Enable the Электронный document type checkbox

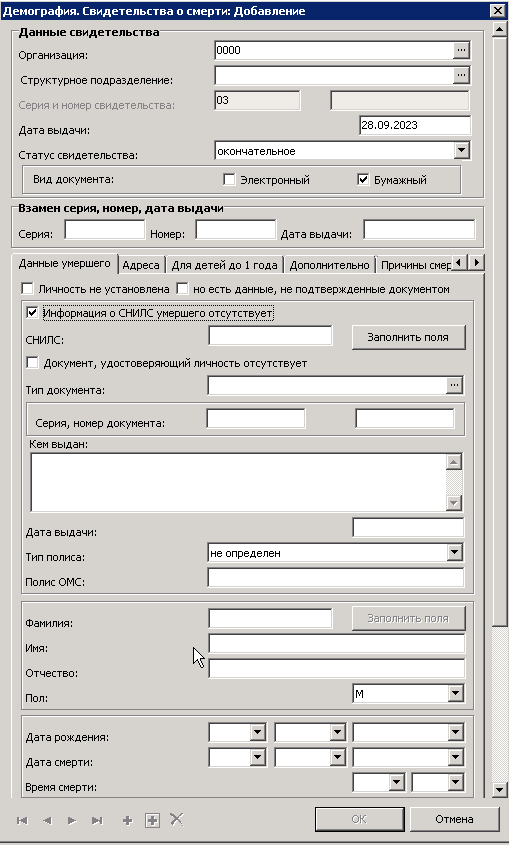coord(229,180)
